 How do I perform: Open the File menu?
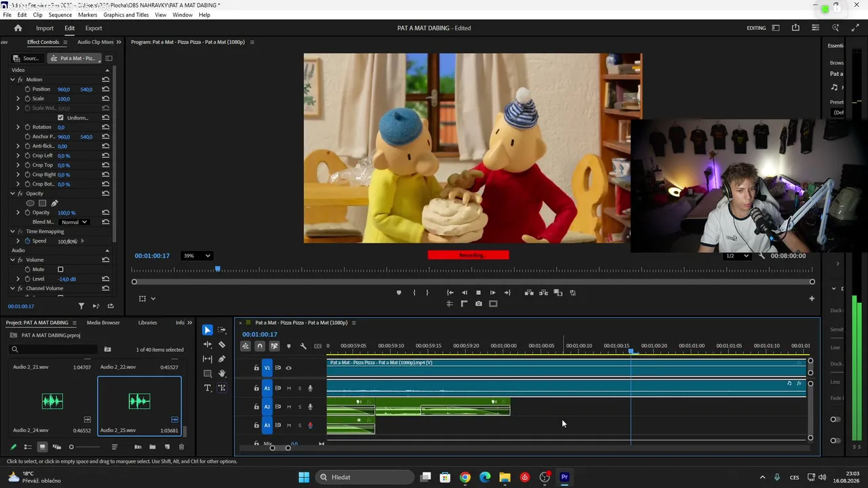pos(7,15)
